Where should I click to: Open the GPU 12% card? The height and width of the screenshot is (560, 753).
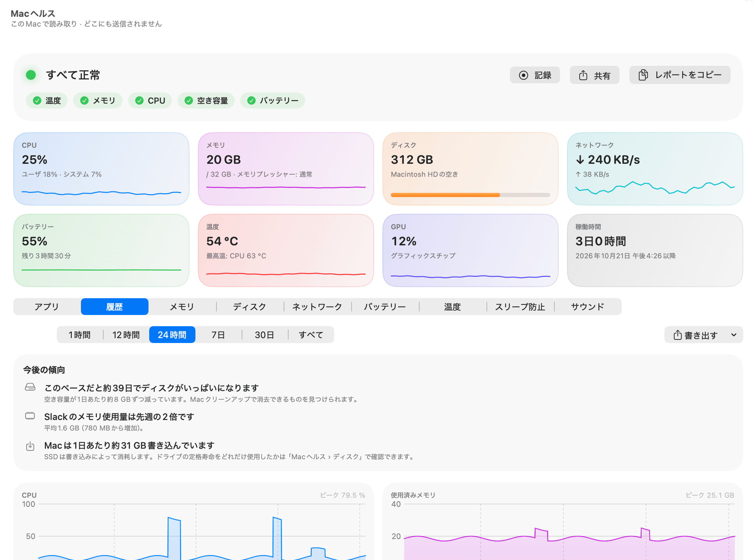pyautogui.click(x=470, y=250)
